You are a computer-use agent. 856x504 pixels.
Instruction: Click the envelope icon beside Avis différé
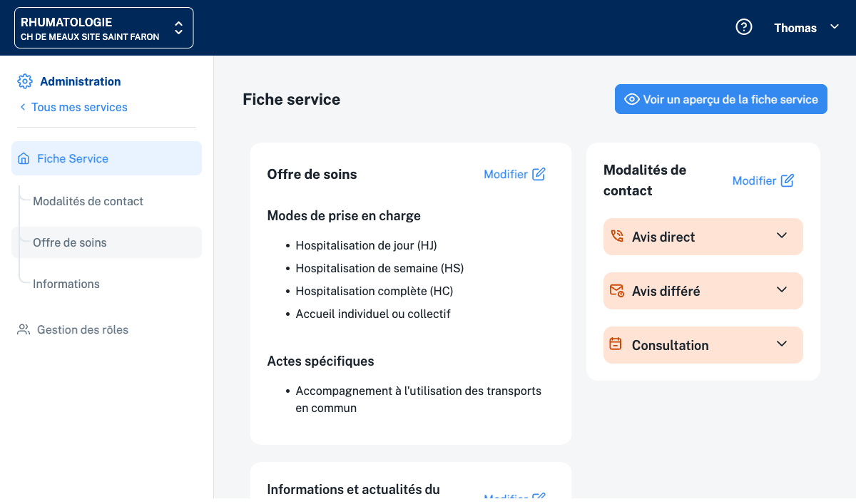(616, 291)
